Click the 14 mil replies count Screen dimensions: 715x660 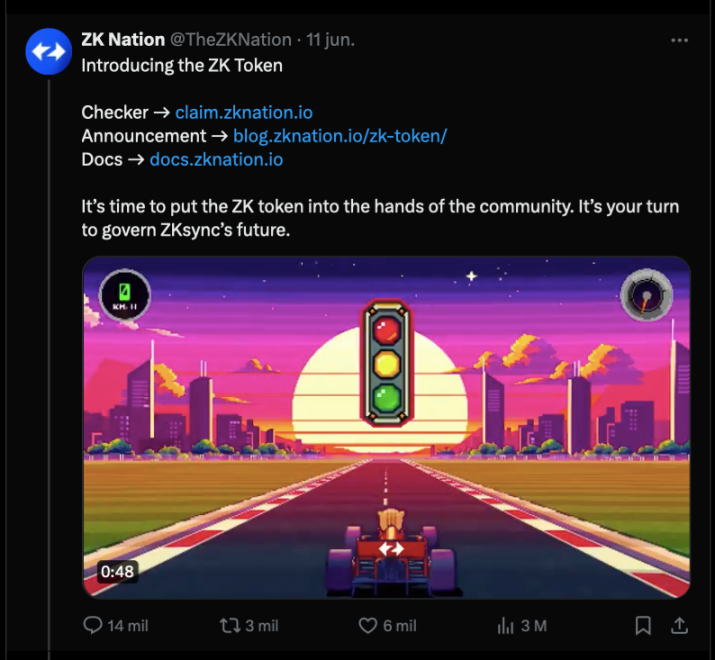tap(127, 626)
